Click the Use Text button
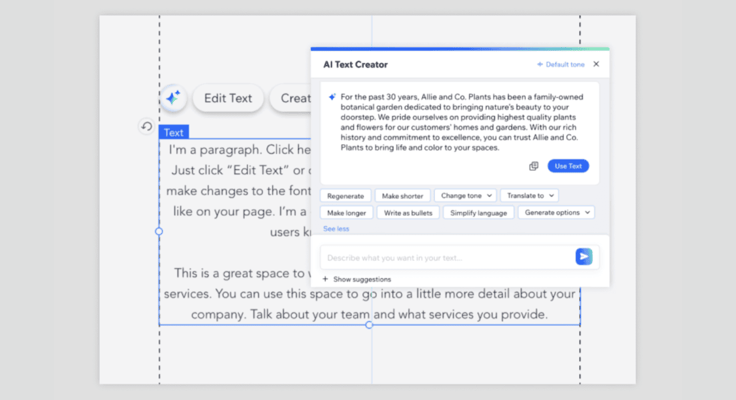Image resolution: width=736 pixels, height=400 pixels. (x=568, y=166)
